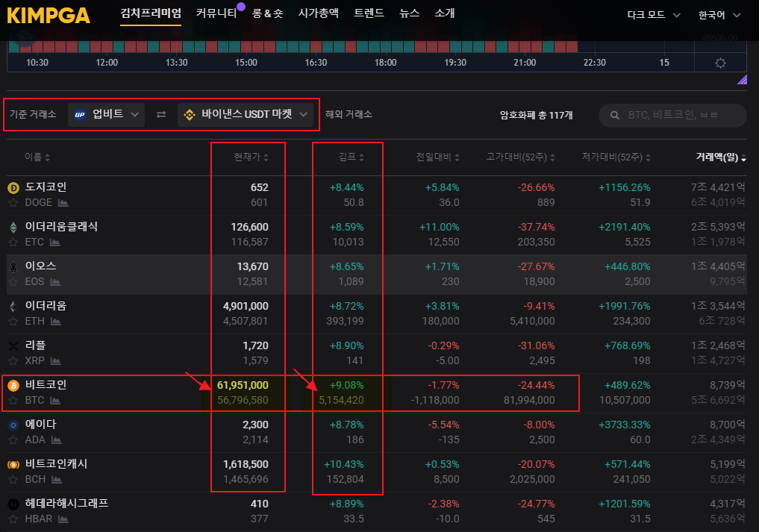This screenshot has width=759, height=532.
Task: Favorite ETH with its star
Action: [13, 322]
